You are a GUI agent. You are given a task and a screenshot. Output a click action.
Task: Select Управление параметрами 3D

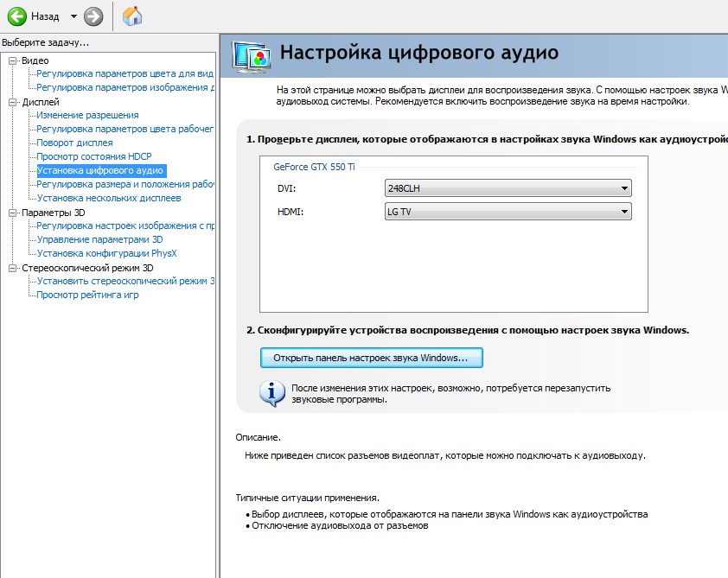[x=99, y=239]
